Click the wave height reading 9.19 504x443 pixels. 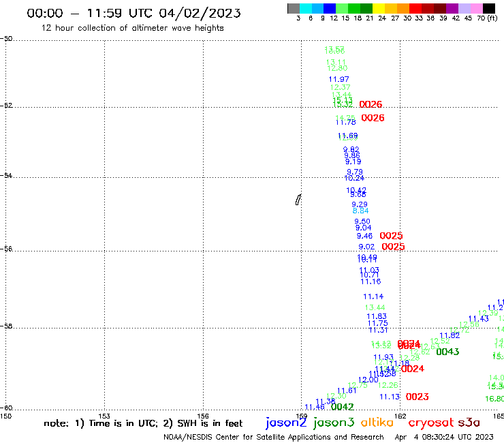pyautogui.click(x=353, y=162)
